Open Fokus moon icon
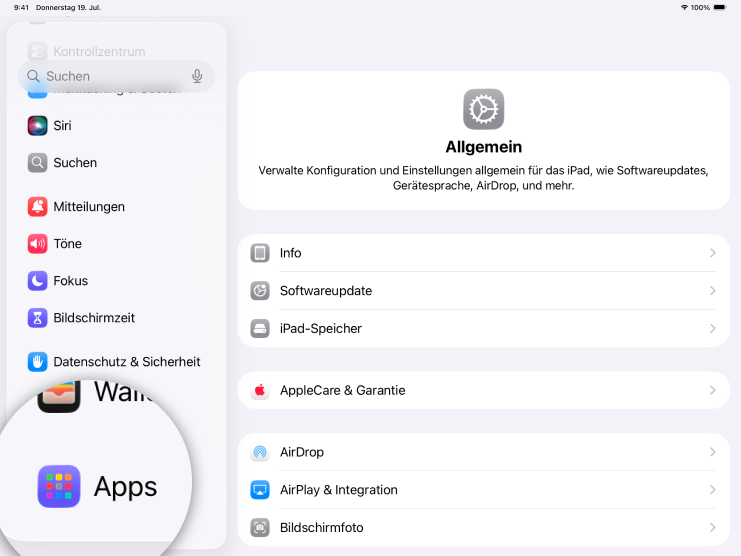The height and width of the screenshot is (556, 741). 37,281
